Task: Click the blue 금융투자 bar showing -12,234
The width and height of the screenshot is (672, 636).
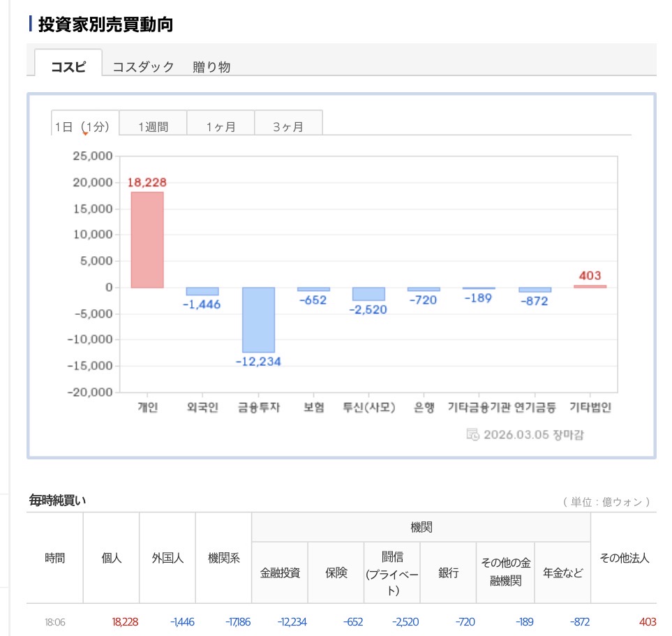Action: 258,320
